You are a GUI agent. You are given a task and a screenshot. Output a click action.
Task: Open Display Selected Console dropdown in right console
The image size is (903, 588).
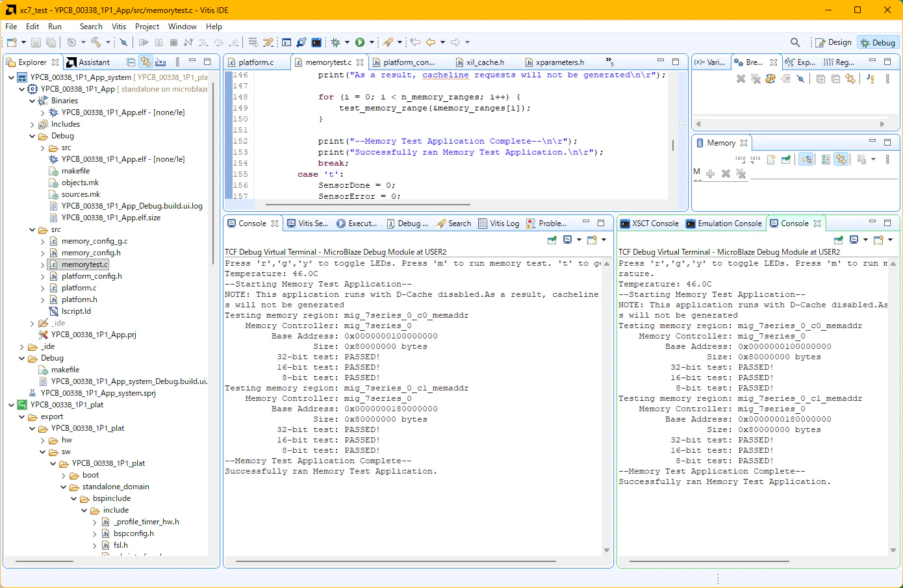[x=865, y=240]
